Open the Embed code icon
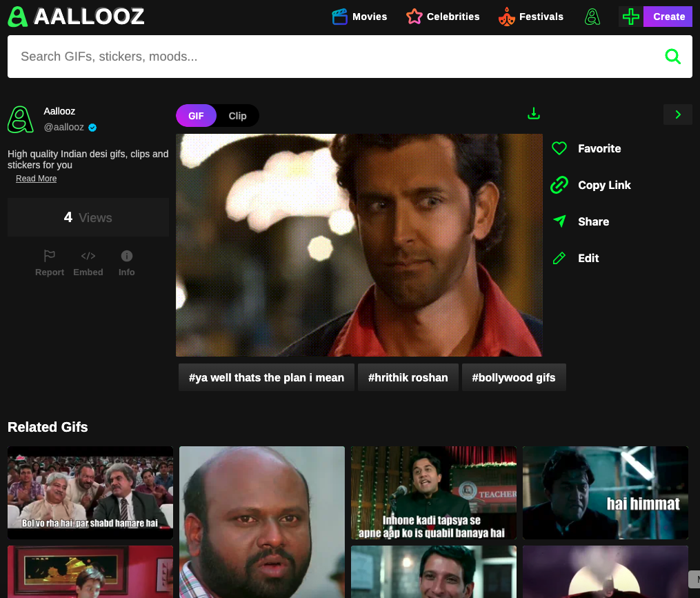This screenshot has height=598, width=700. point(88,256)
